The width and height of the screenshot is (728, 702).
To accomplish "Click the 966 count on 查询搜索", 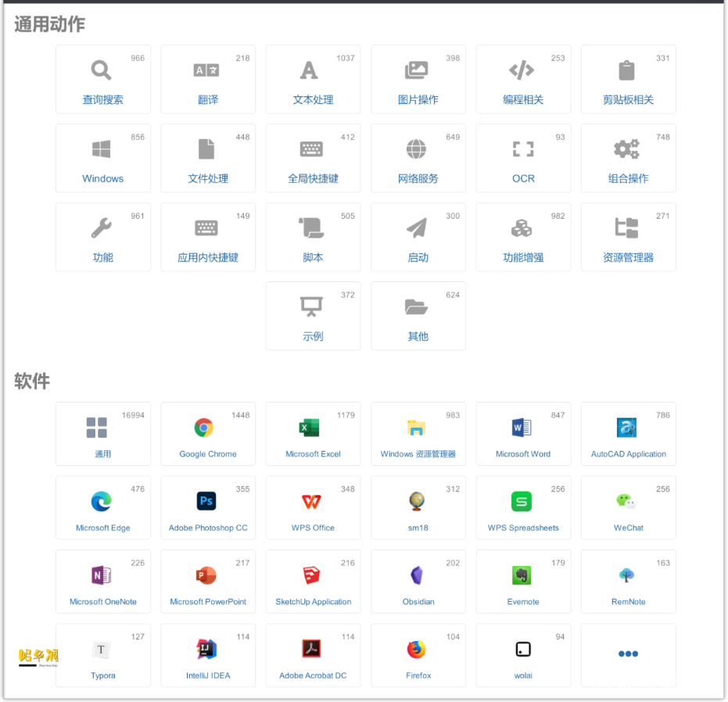I will click(x=138, y=58).
